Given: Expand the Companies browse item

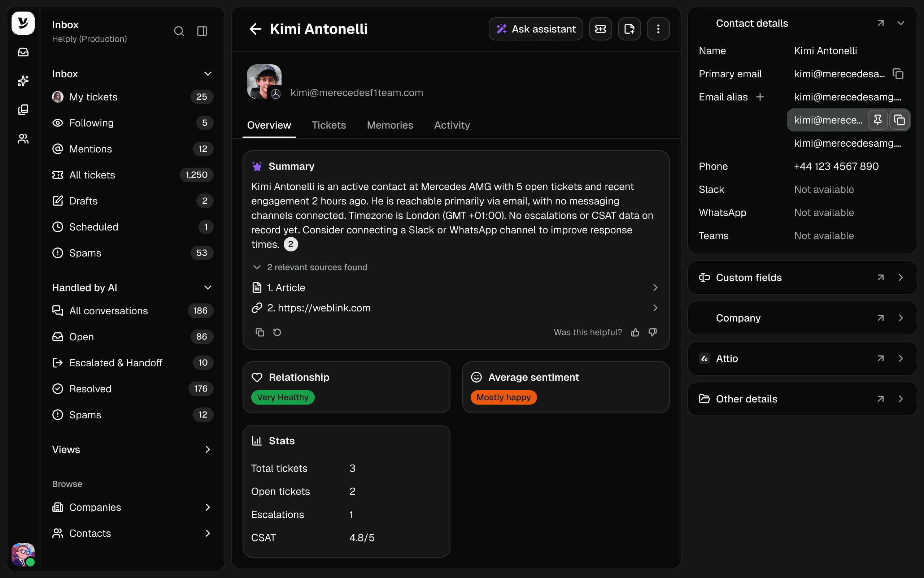Looking at the screenshot, I should click(x=208, y=507).
